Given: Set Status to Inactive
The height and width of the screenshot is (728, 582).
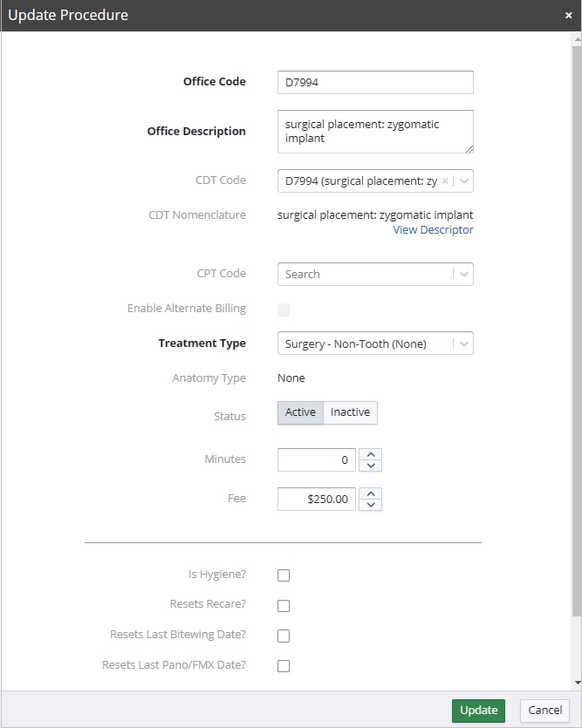Looking at the screenshot, I should click(x=350, y=412).
